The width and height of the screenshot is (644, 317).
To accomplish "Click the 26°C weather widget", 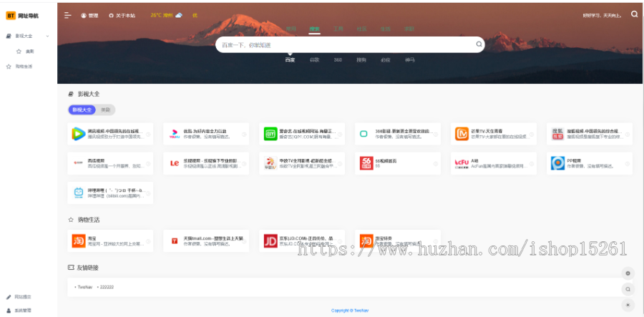I will click(166, 15).
